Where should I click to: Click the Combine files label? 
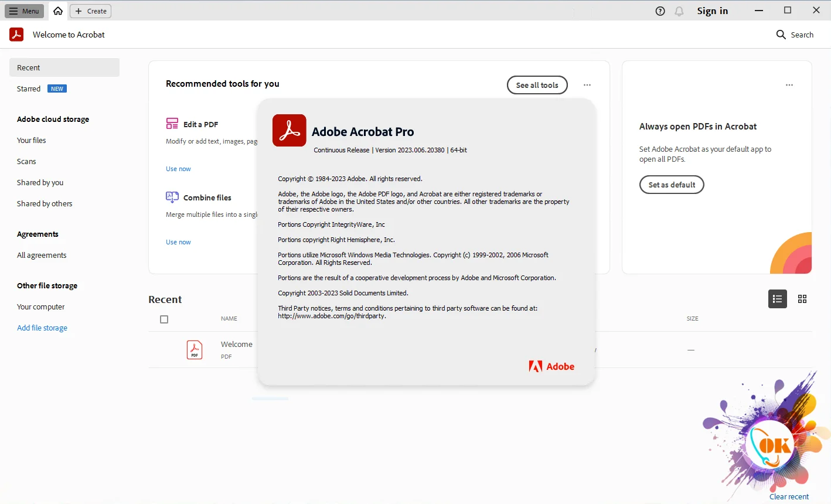tap(207, 197)
